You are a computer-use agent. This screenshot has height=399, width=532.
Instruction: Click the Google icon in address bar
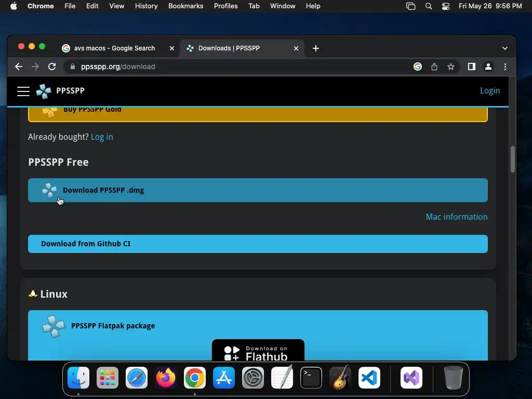tap(418, 66)
